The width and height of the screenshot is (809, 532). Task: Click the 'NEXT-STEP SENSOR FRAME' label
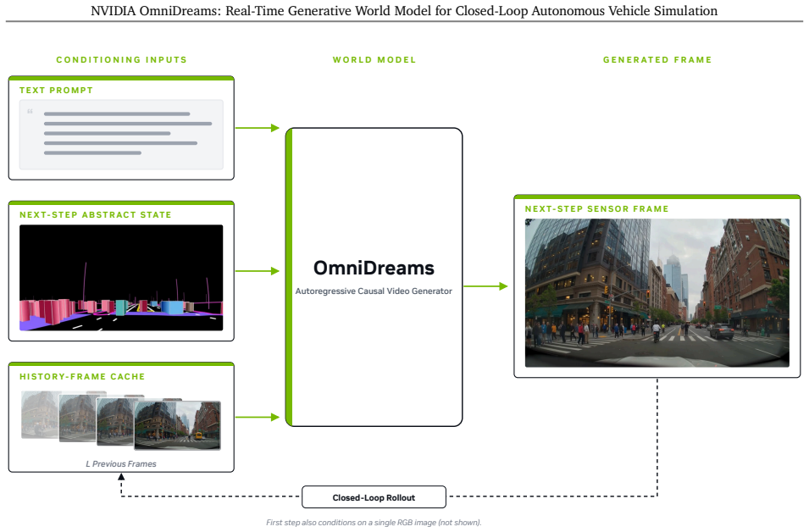[x=597, y=209]
